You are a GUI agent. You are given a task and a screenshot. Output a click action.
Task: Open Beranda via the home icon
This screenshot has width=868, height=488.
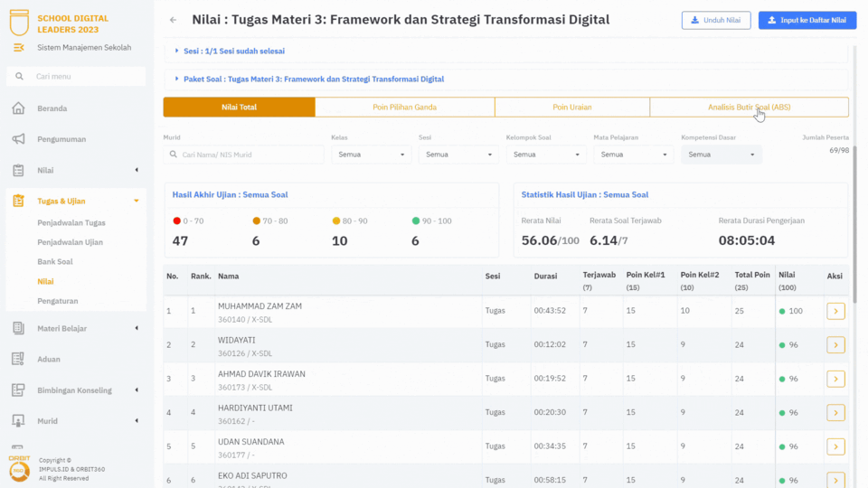pos(18,108)
